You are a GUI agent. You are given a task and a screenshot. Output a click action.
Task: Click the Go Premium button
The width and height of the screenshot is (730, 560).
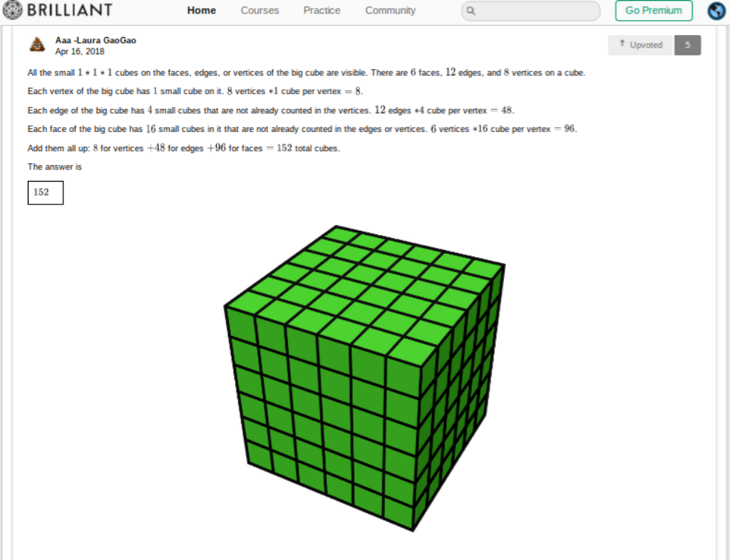653,11
